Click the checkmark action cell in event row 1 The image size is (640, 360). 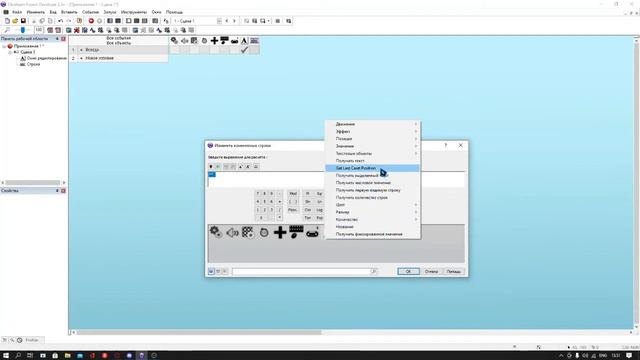244,50
